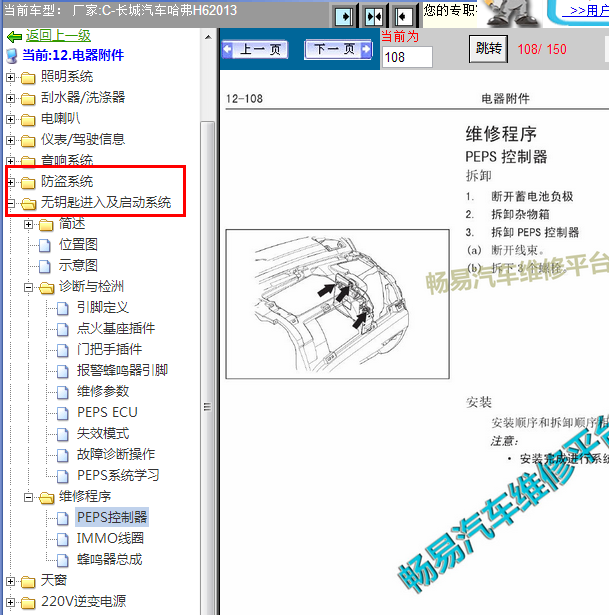
Task: Click the 刮水器/洗涤器 folder icon
Action: pos(28,98)
